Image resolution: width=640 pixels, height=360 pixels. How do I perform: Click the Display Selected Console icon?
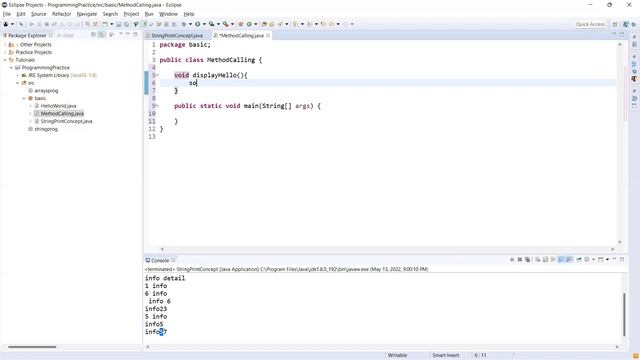pyautogui.click(x=587, y=259)
